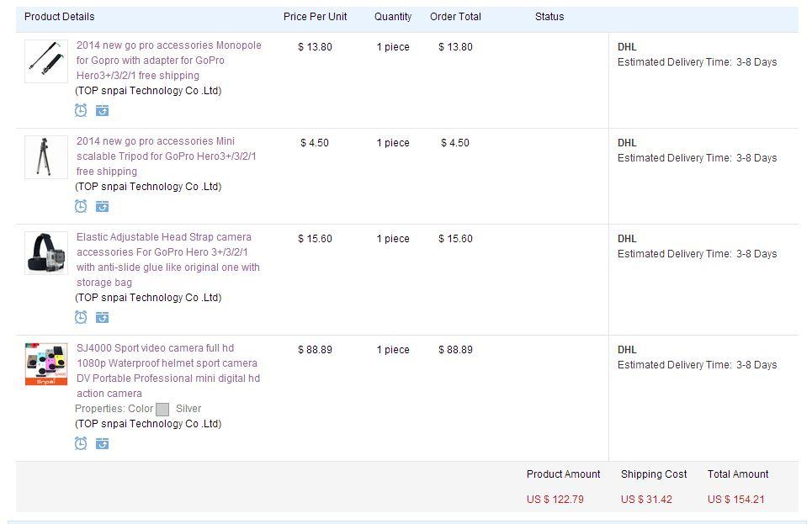Click the calendar refresh icon under SJ4000 camera
Image resolution: width=812 pixels, height=524 pixels.
coord(103,444)
